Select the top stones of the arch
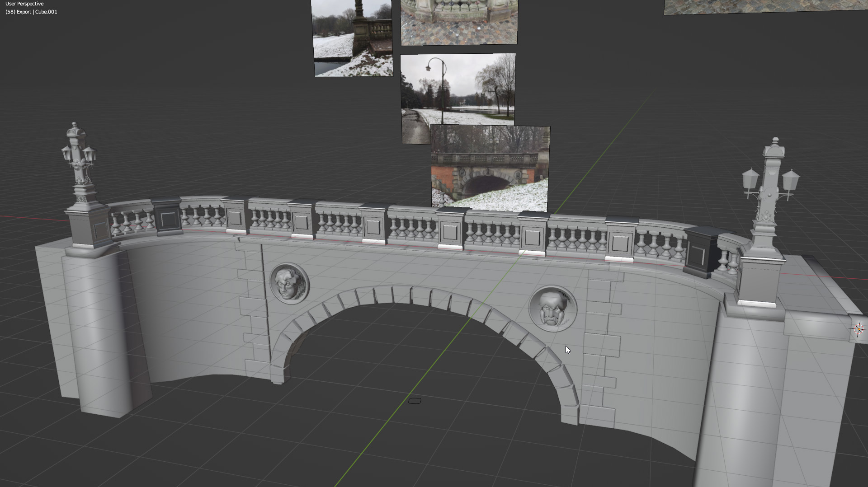 tap(402, 295)
